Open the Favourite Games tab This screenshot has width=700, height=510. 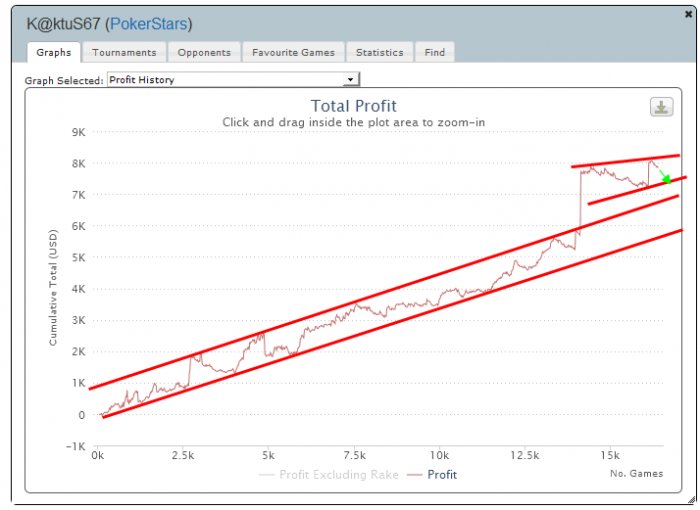pos(293,52)
